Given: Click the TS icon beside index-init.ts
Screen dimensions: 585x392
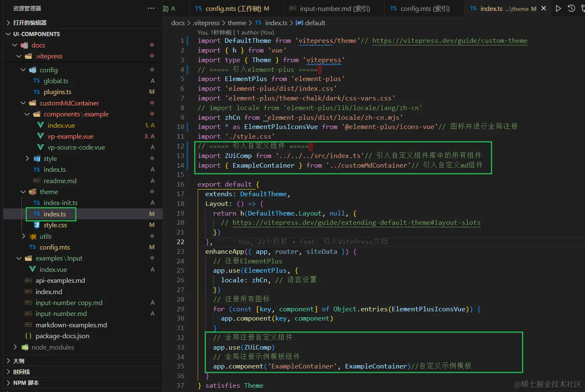Looking at the screenshot, I should tap(37, 203).
